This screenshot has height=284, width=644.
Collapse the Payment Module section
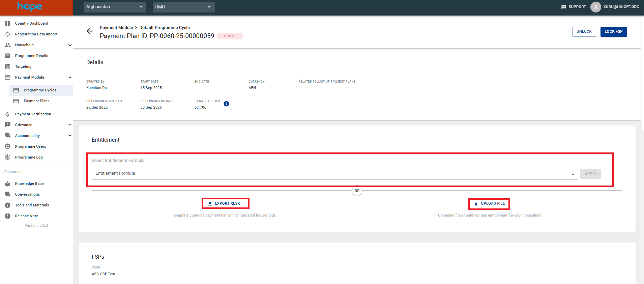[70, 77]
